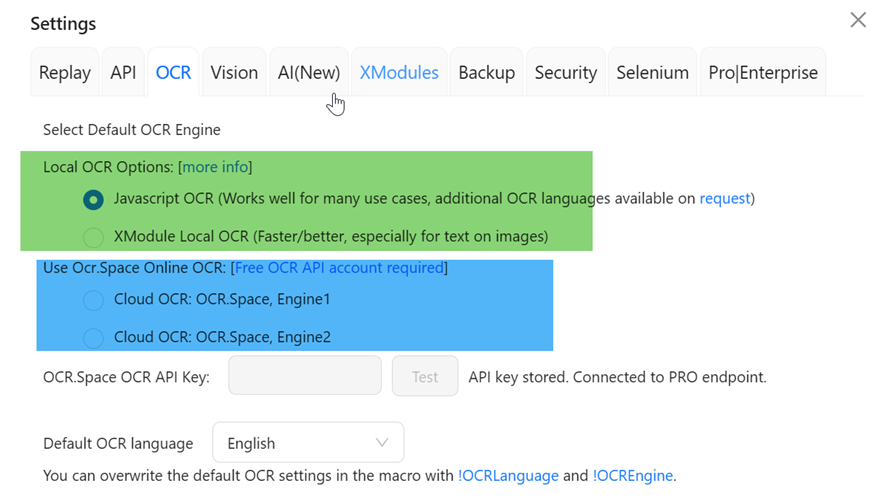Choose Cloud OCR: OCR.Space Engine1

(x=93, y=299)
